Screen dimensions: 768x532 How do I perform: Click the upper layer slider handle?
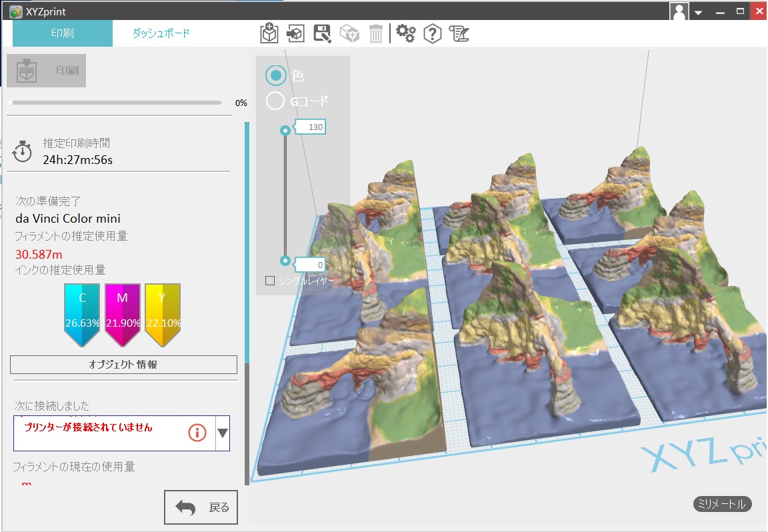click(285, 130)
